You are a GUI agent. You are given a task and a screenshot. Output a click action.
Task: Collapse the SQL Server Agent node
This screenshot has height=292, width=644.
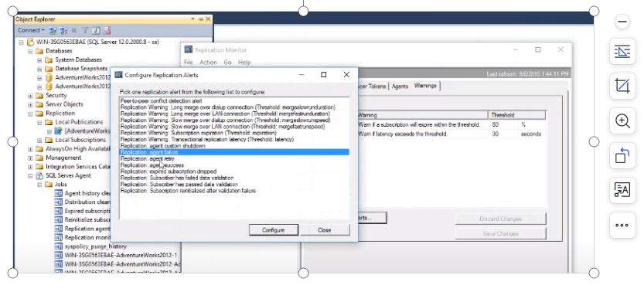click(30, 176)
